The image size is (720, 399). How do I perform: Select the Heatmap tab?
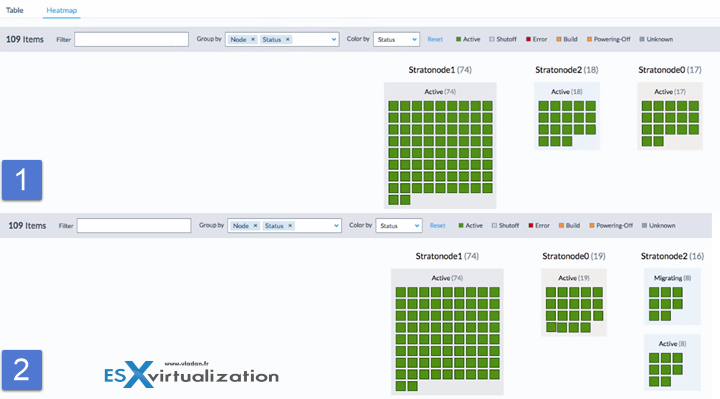tap(62, 10)
